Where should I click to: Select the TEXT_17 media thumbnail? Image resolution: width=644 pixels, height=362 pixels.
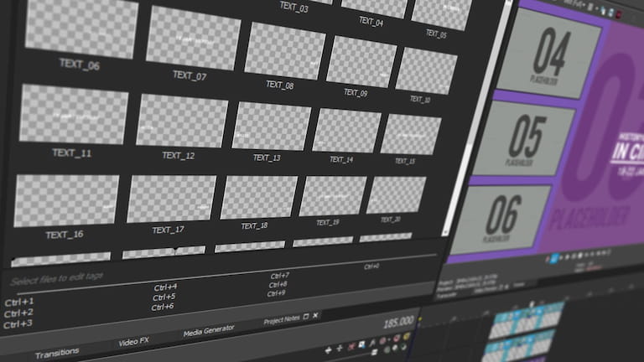coord(171,199)
